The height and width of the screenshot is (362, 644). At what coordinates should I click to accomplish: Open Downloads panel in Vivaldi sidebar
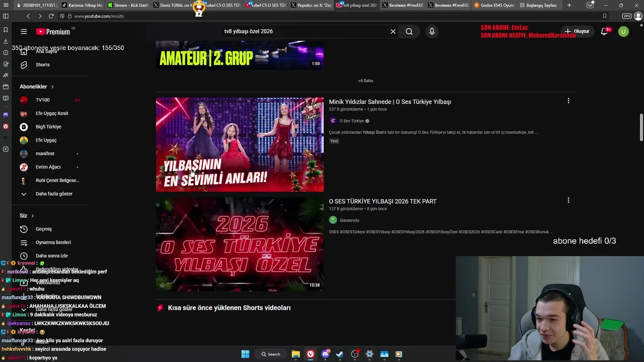tap(6, 41)
